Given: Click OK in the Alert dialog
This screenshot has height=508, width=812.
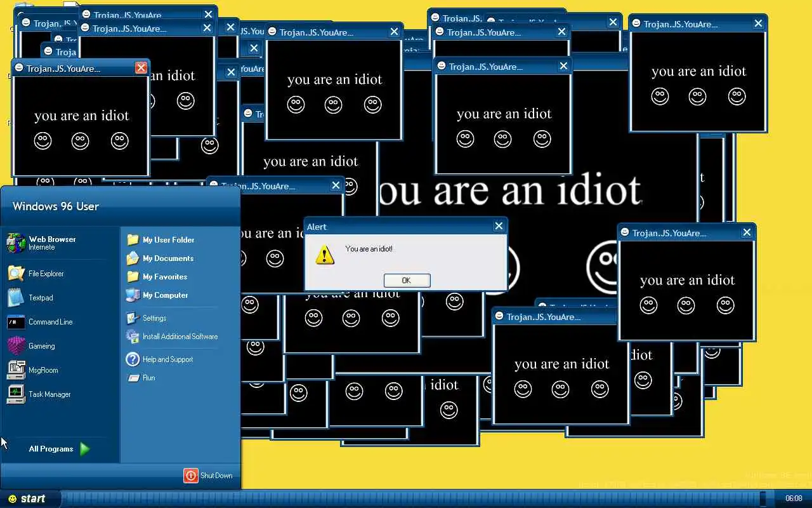Looking at the screenshot, I should pyautogui.click(x=407, y=280).
